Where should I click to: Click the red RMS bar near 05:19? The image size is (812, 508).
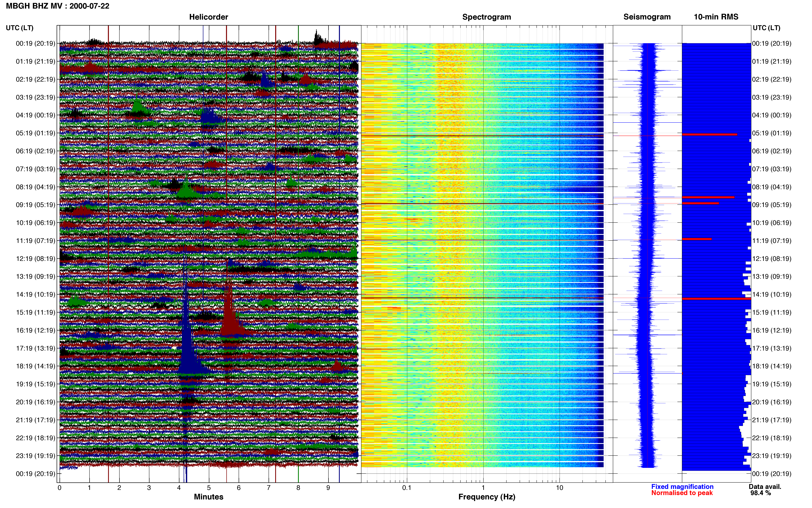coord(709,134)
